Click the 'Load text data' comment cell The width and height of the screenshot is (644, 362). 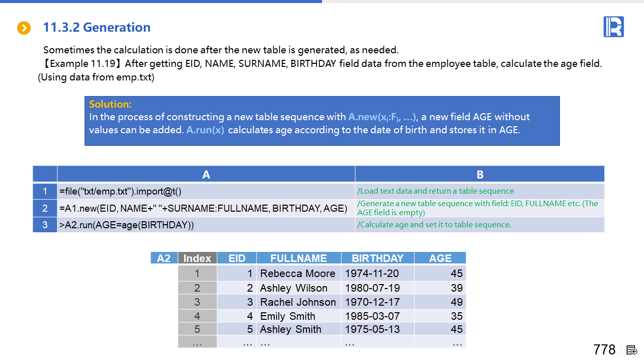click(x=479, y=191)
